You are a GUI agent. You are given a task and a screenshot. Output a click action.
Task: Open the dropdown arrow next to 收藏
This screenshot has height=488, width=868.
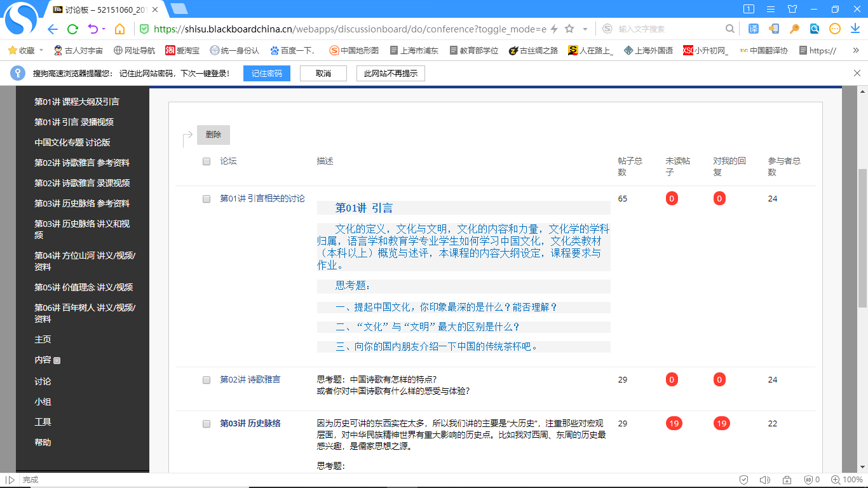click(x=42, y=50)
